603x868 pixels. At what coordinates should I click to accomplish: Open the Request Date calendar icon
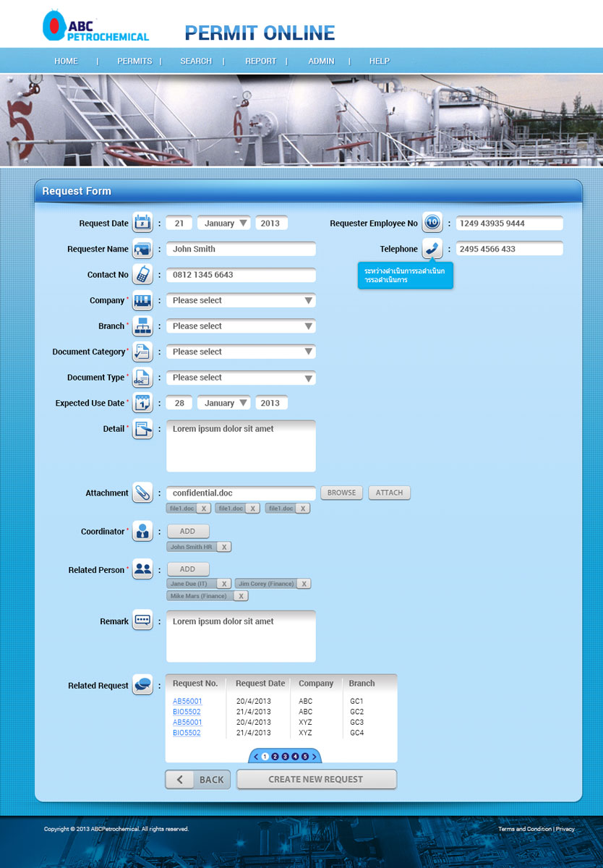coord(142,222)
